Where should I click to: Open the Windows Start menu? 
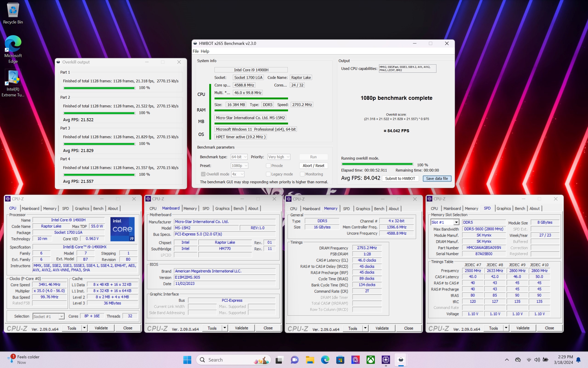click(x=187, y=360)
